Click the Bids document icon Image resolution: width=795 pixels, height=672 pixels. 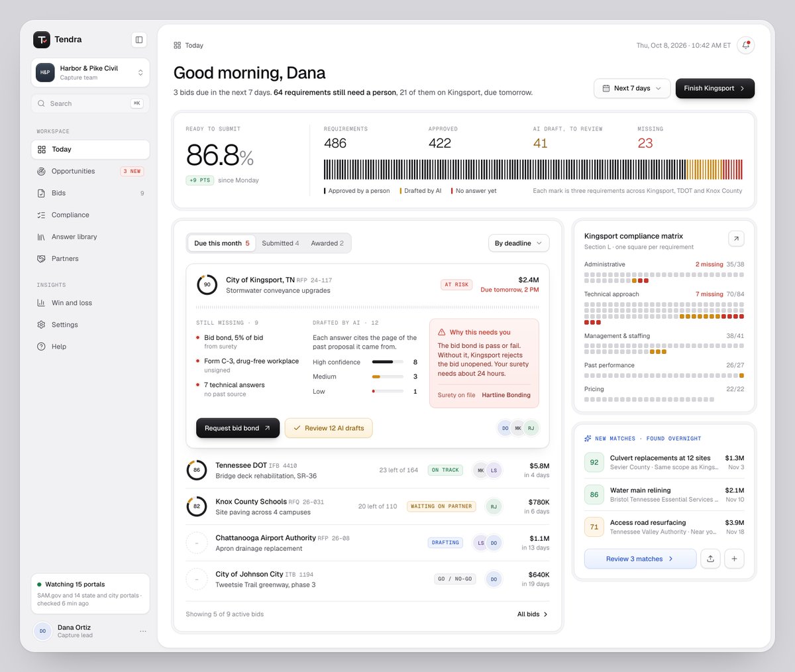[x=42, y=194]
